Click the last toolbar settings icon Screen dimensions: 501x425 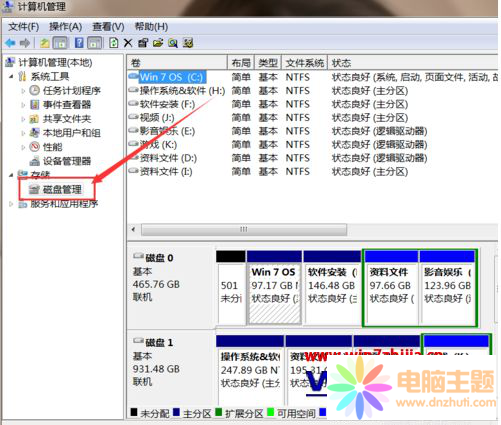point(188,43)
